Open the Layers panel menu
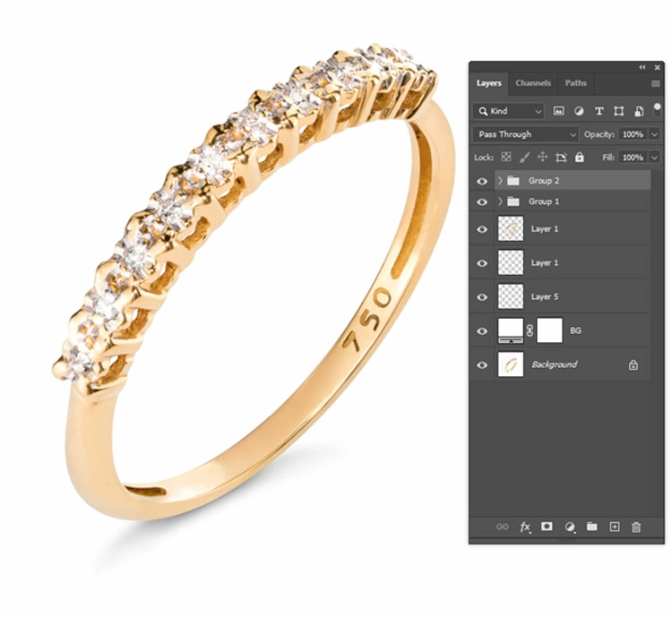672x617 pixels. [x=655, y=83]
